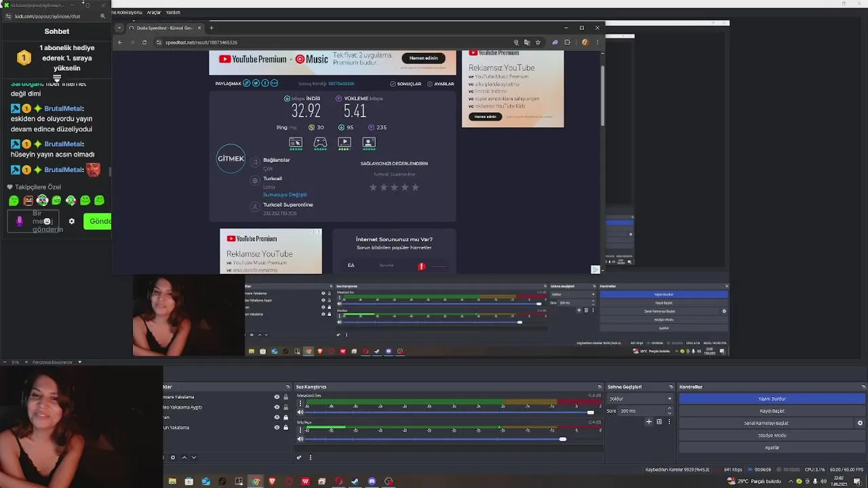The width and height of the screenshot is (868, 488).
Task: Open the chat emoji picker in message box
Action: (47, 221)
